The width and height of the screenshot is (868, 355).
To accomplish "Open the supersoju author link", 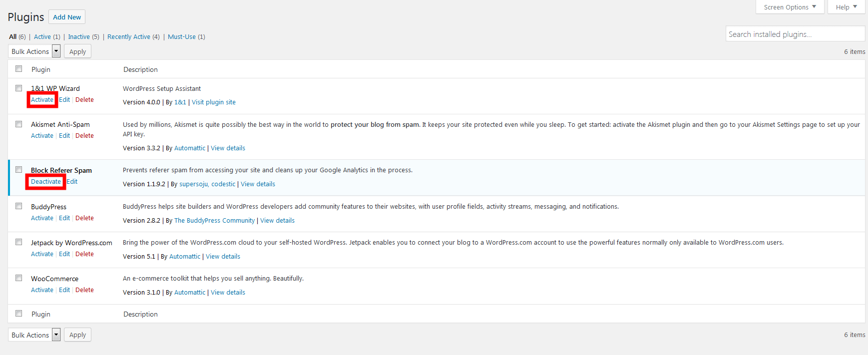I will point(193,184).
